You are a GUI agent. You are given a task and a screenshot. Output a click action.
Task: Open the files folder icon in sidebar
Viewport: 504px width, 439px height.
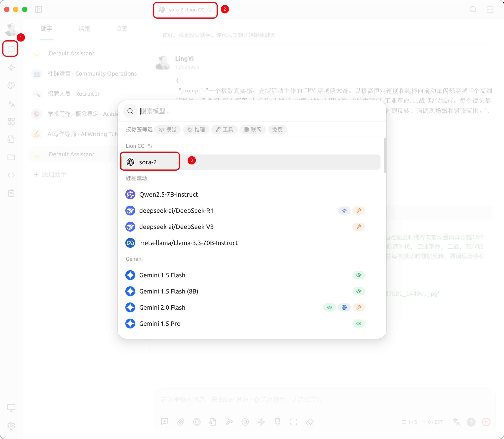11,157
